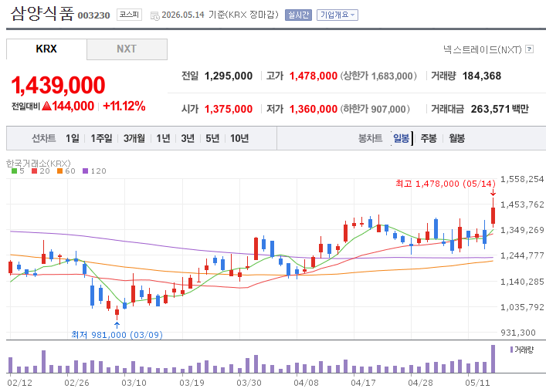Viewport: 546px width, 392px height.
Task: Click the +11.12% change rate
Action: (x=124, y=106)
